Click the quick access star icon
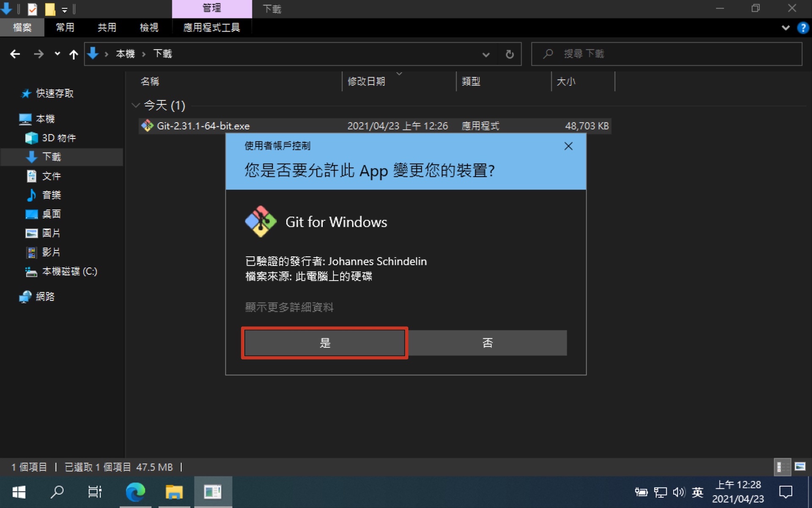The width and height of the screenshot is (812, 508). point(26,93)
